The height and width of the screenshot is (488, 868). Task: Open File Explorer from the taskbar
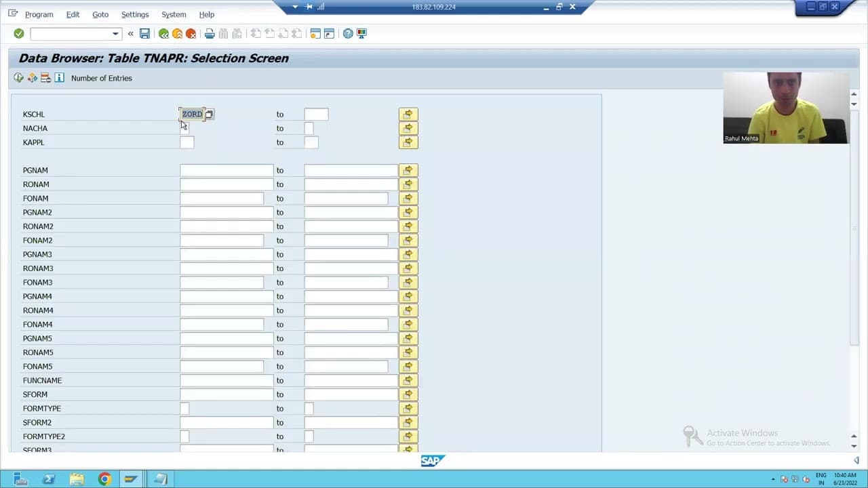pyautogui.click(x=76, y=479)
